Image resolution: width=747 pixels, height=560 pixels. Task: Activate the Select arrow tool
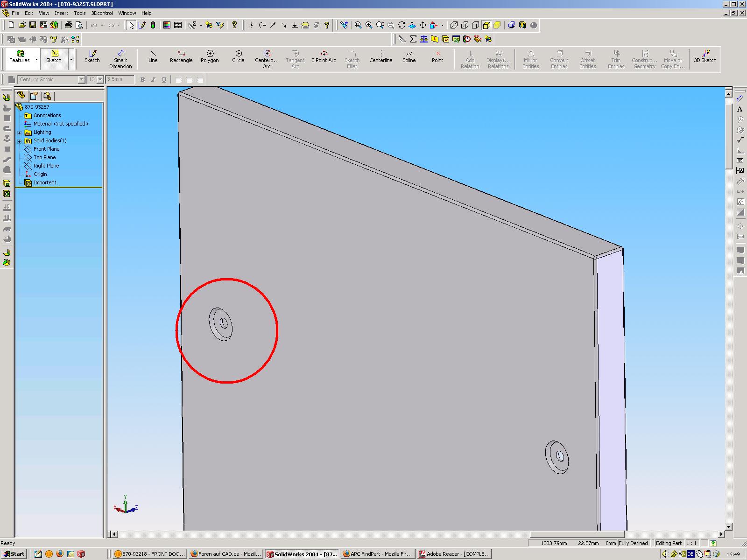point(132,25)
